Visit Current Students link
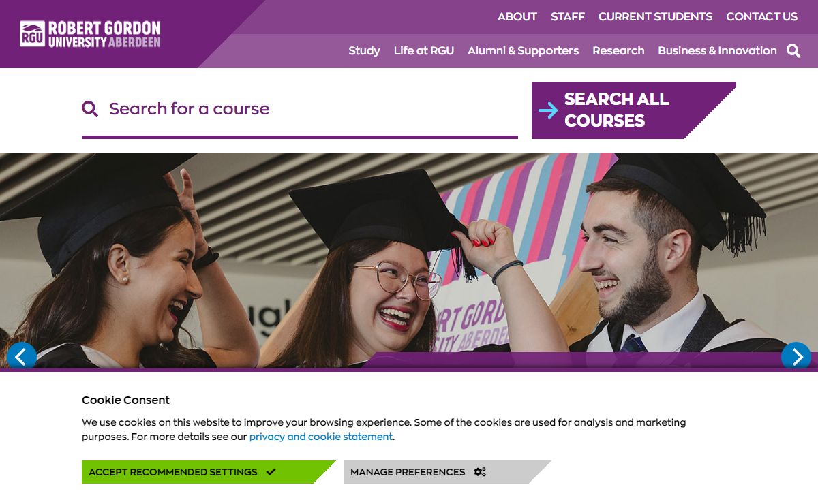The width and height of the screenshot is (818, 504). pyautogui.click(x=656, y=17)
